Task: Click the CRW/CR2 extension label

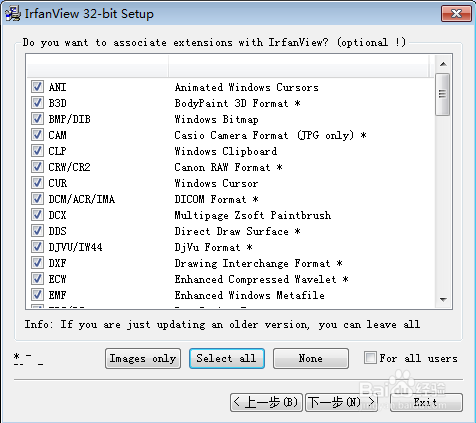Action: click(69, 167)
